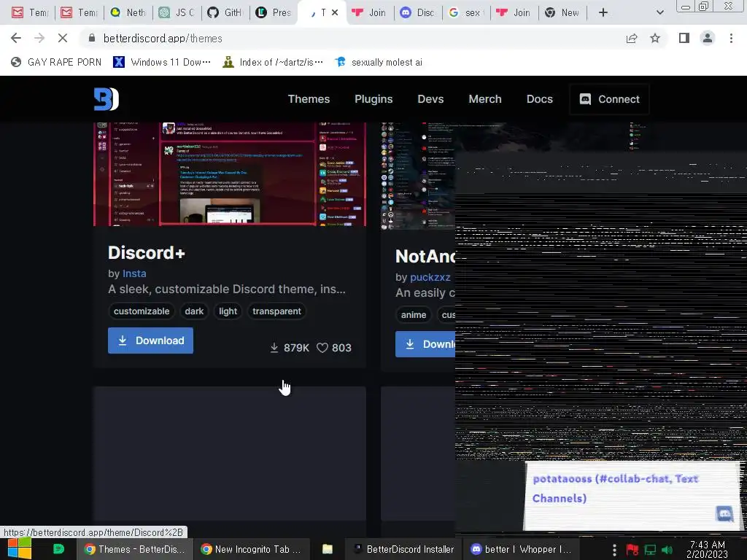747x560 pixels.
Task: Switch to the 'Pres' tab
Action: tap(274, 12)
